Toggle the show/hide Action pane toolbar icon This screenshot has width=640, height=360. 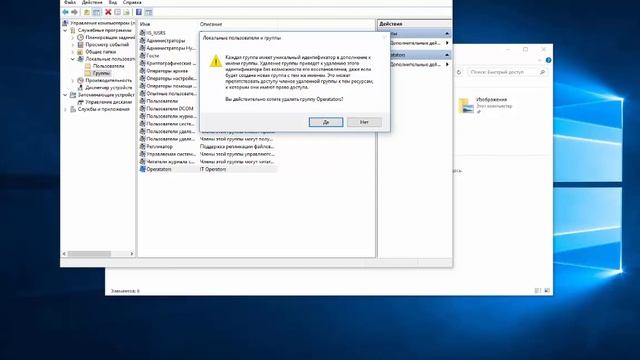pos(149,12)
